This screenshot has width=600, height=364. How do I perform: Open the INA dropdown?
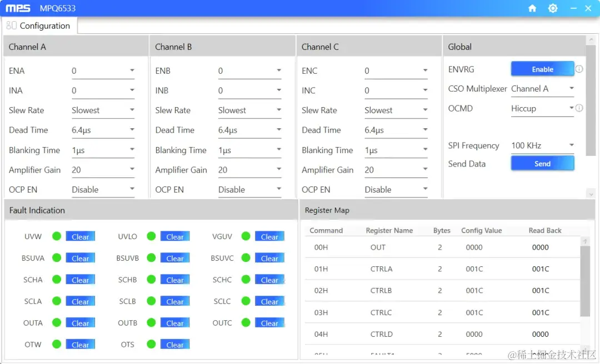click(x=103, y=90)
